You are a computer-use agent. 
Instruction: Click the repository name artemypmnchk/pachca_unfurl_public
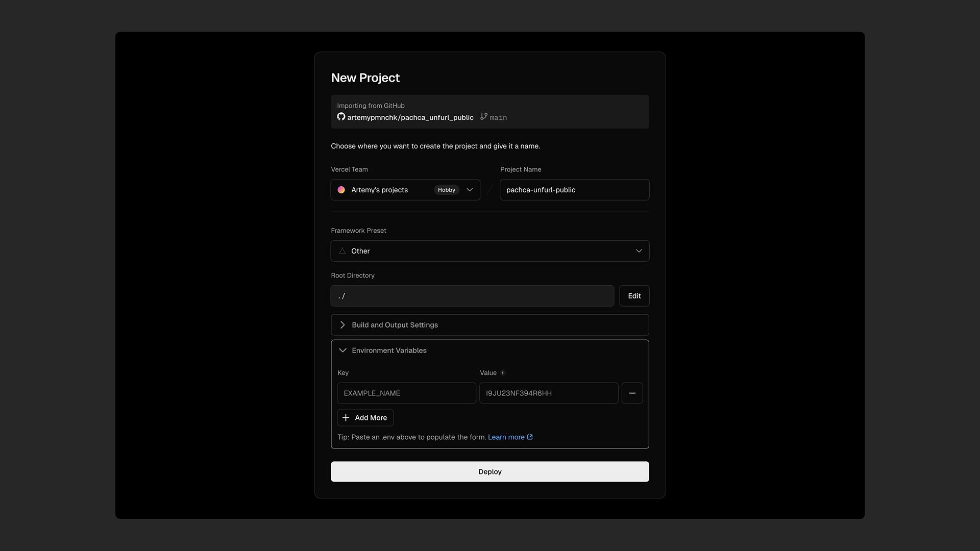click(410, 118)
